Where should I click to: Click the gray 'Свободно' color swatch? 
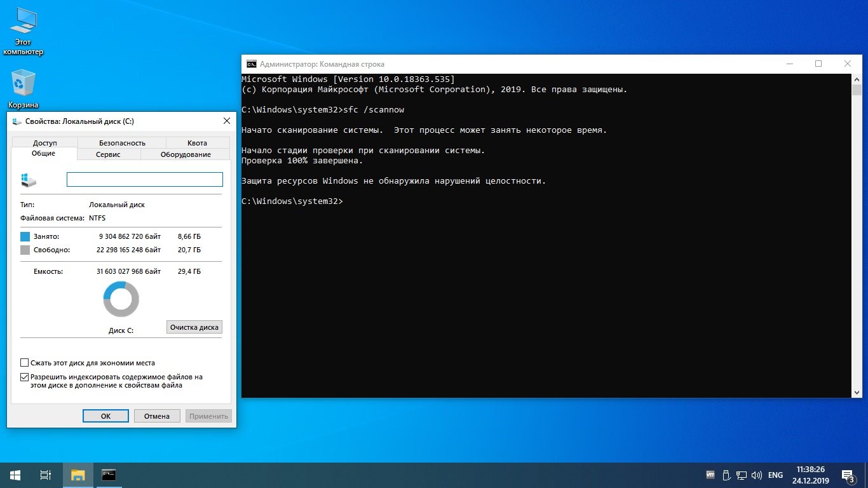coord(25,250)
